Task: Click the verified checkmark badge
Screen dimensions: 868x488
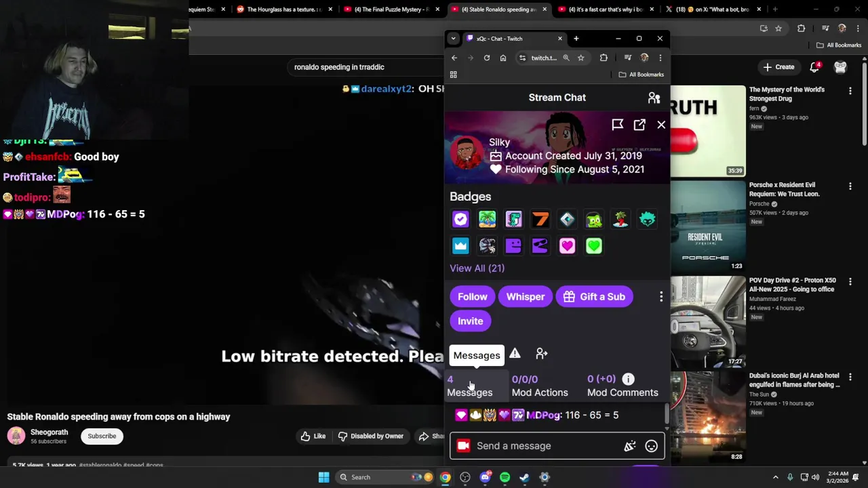Action: pyautogui.click(x=460, y=219)
